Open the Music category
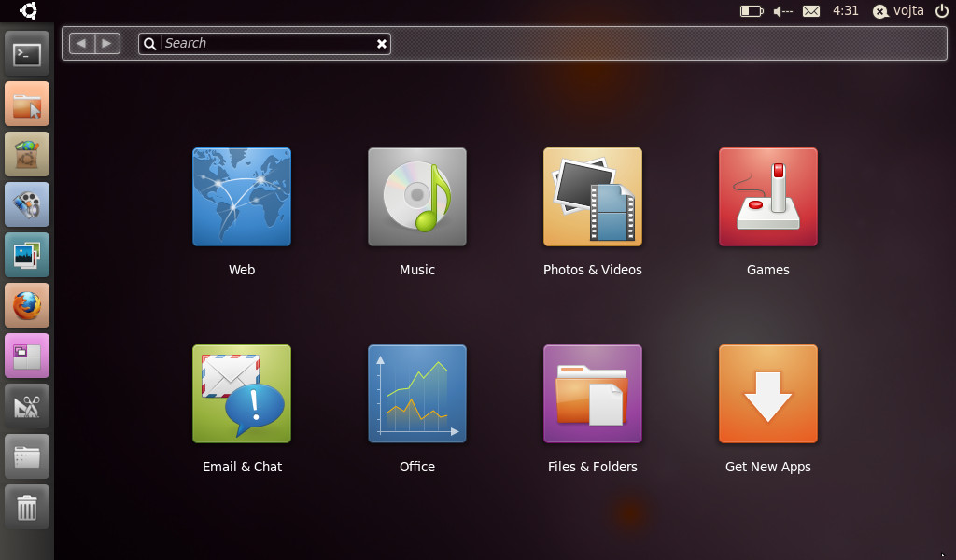Image resolution: width=956 pixels, height=560 pixels. (417, 197)
